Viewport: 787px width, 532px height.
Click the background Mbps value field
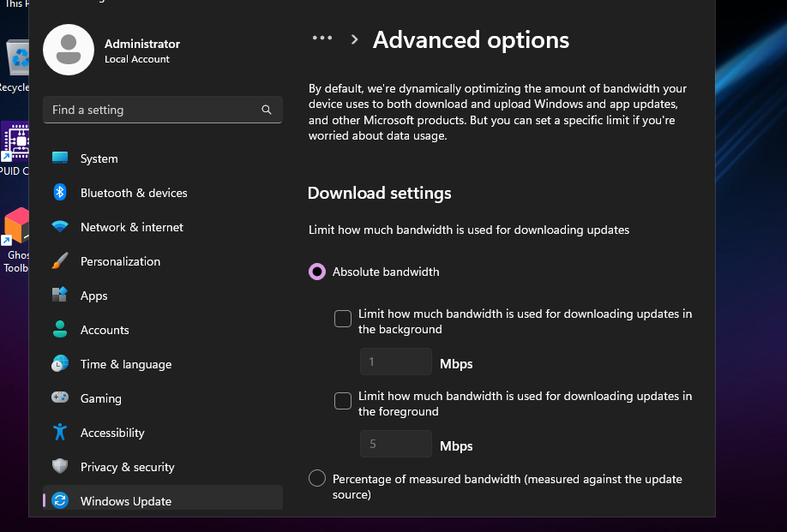tap(396, 362)
